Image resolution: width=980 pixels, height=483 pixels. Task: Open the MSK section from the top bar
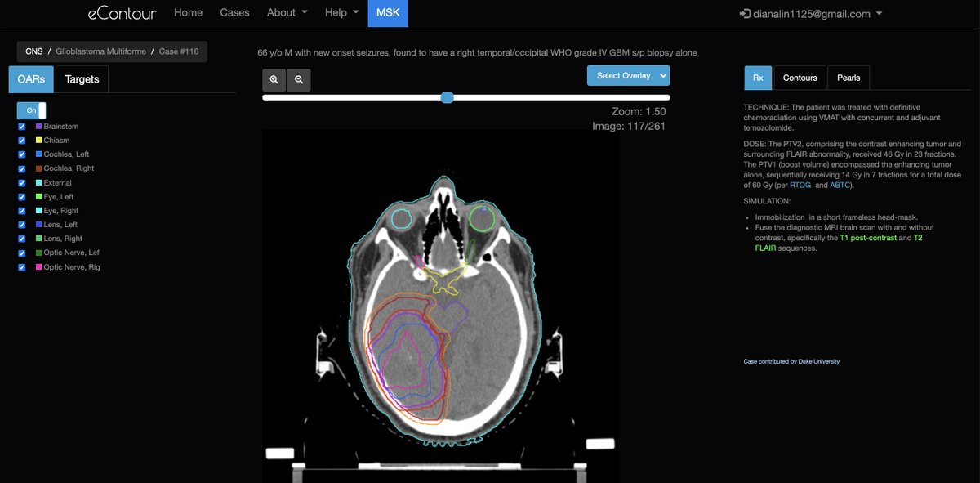coord(388,13)
